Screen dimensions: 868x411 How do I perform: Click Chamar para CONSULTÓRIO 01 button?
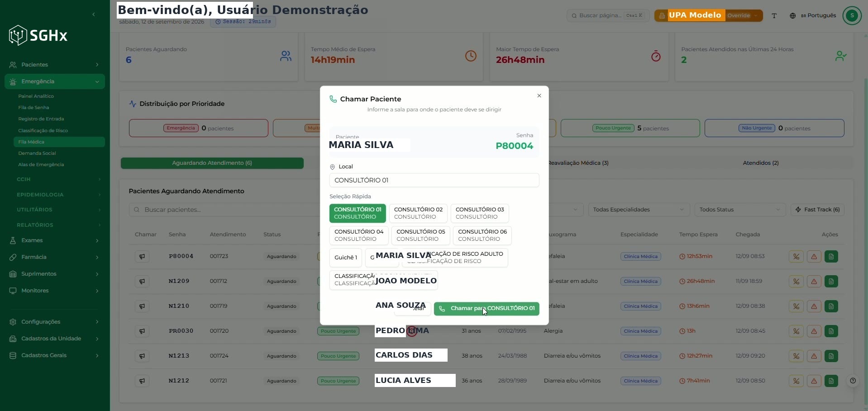point(486,309)
